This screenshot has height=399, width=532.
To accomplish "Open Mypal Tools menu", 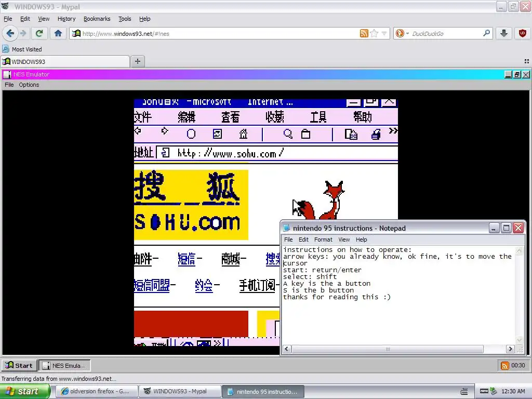I will (x=125, y=19).
